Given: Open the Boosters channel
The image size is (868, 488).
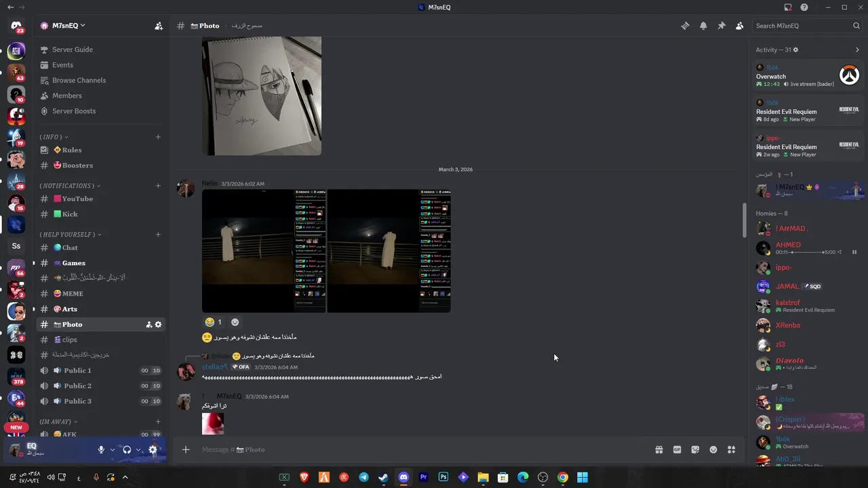Looking at the screenshot, I should [x=102, y=165].
